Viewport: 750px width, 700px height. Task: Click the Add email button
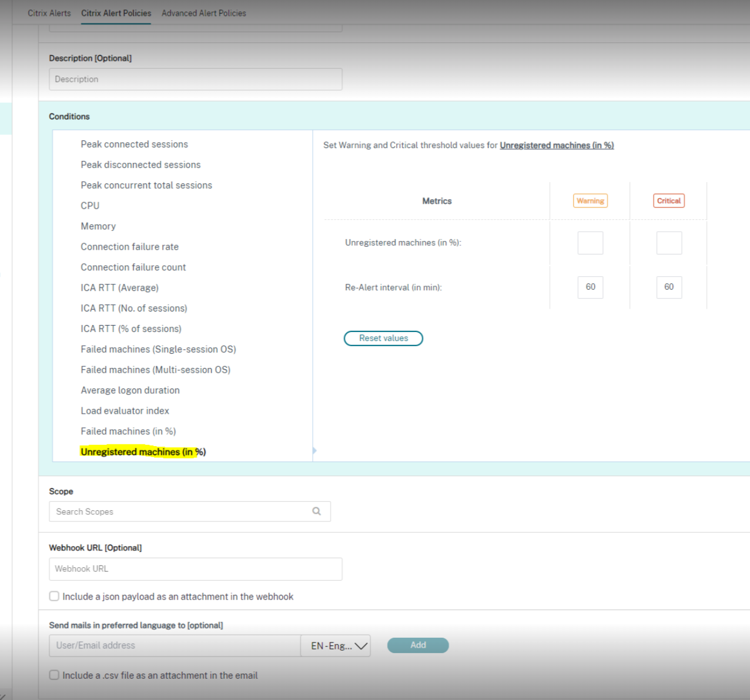(417, 645)
